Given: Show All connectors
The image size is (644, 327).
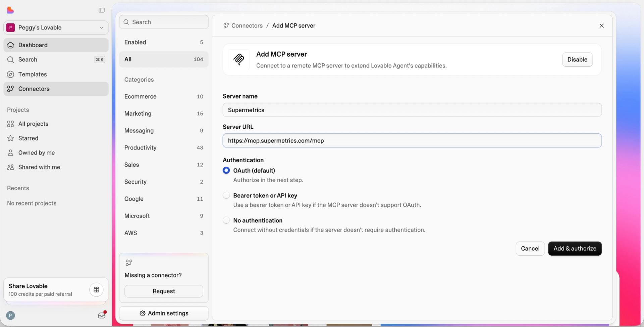Looking at the screenshot, I should coord(164,59).
